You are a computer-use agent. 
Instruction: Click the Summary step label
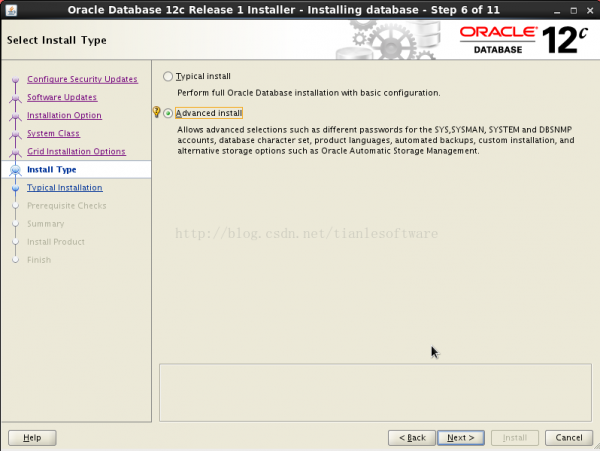[x=46, y=224]
